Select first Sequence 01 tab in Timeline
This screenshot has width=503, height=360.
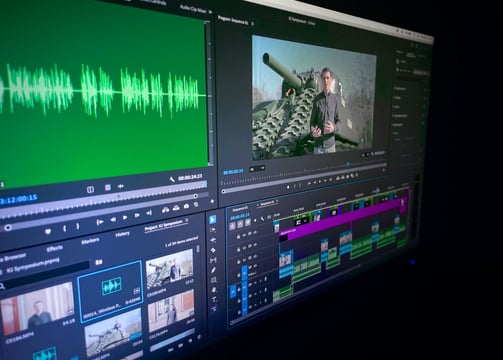240,209
